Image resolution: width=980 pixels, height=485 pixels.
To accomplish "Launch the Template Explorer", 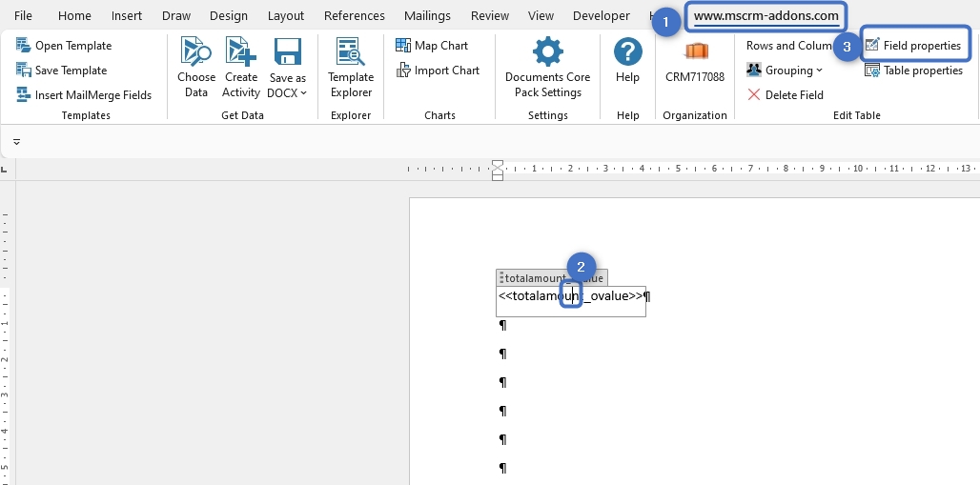I will pos(351,68).
